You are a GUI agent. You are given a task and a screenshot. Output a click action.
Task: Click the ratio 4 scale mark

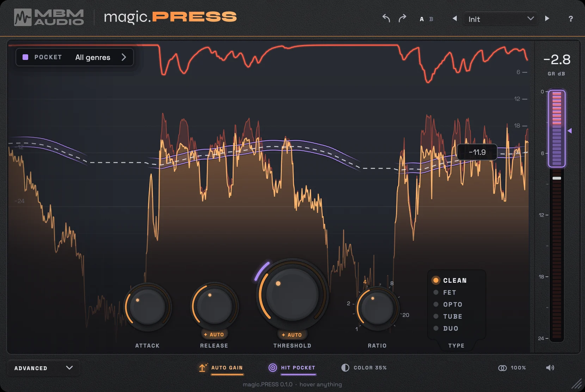[365, 282]
